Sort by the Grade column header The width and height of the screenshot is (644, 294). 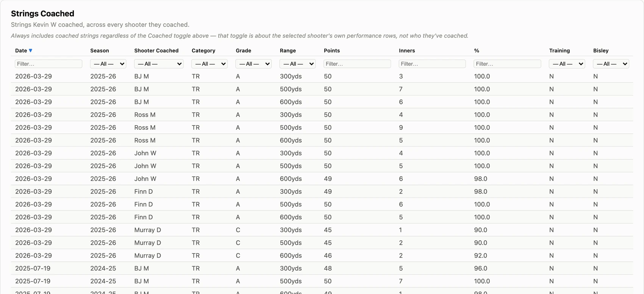coord(244,50)
